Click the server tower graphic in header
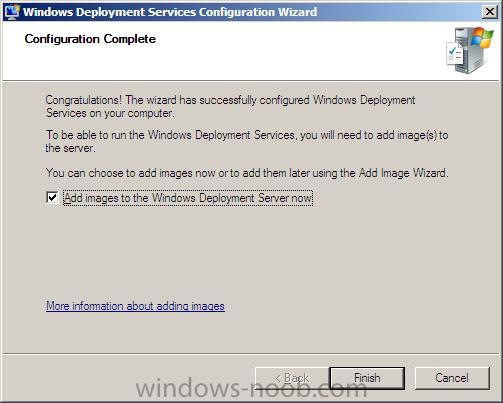Screen dimensions: 503x403 click(470, 50)
